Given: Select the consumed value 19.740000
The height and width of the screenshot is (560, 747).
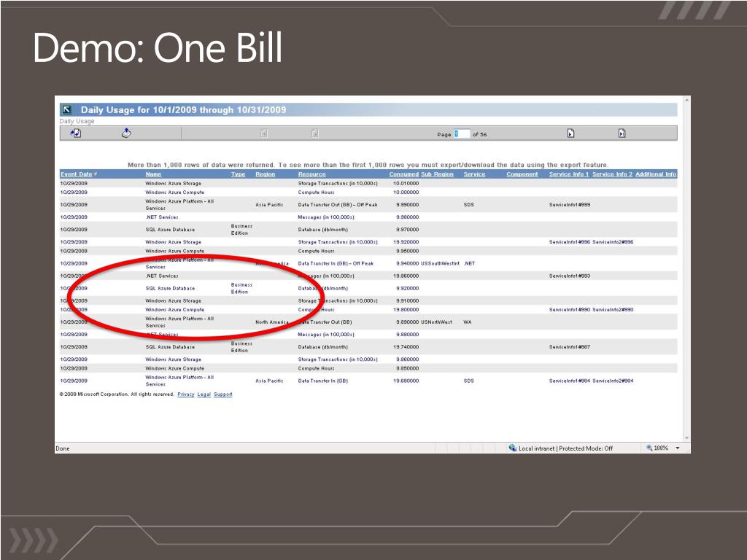Looking at the screenshot, I should [x=406, y=347].
